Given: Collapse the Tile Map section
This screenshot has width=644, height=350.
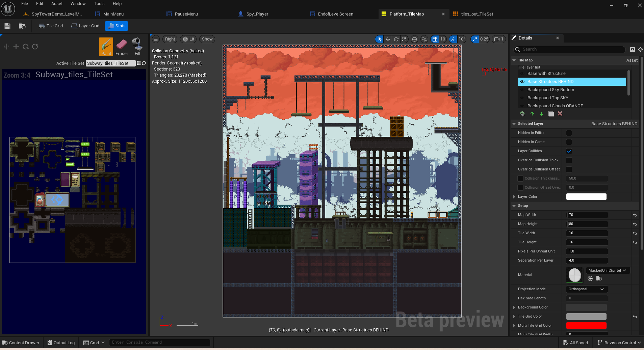Looking at the screenshot, I should pyautogui.click(x=514, y=60).
